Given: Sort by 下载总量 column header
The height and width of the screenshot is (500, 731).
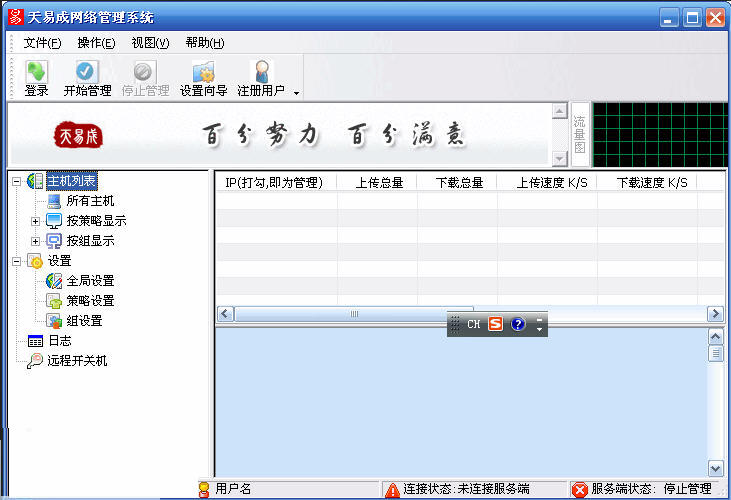Looking at the screenshot, I should point(457,182).
